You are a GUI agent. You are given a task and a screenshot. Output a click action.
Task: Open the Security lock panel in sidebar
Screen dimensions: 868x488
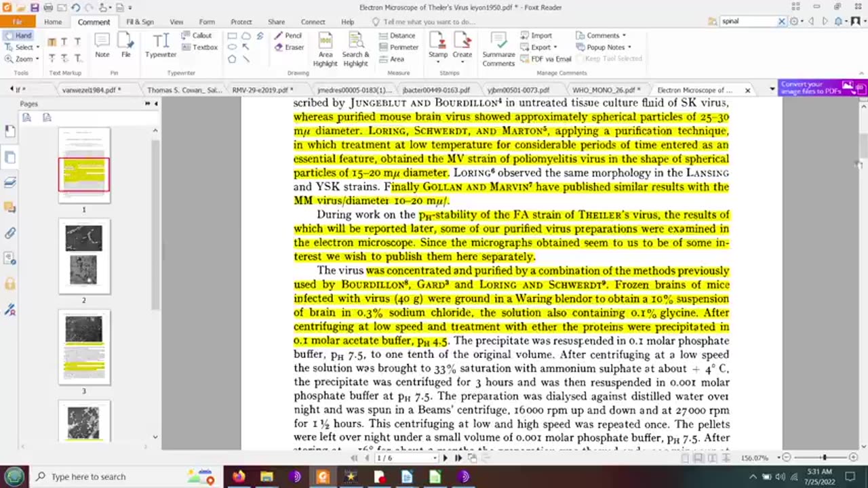tap(10, 283)
